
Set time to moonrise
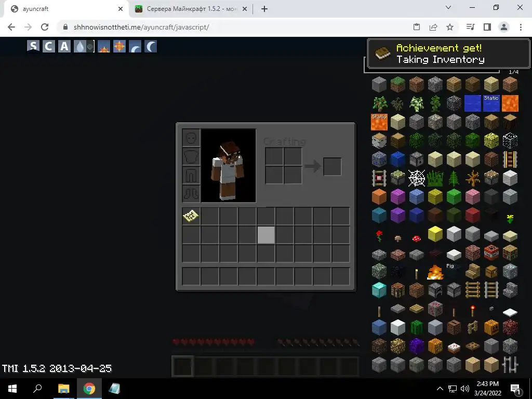click(x=135, y=46)
